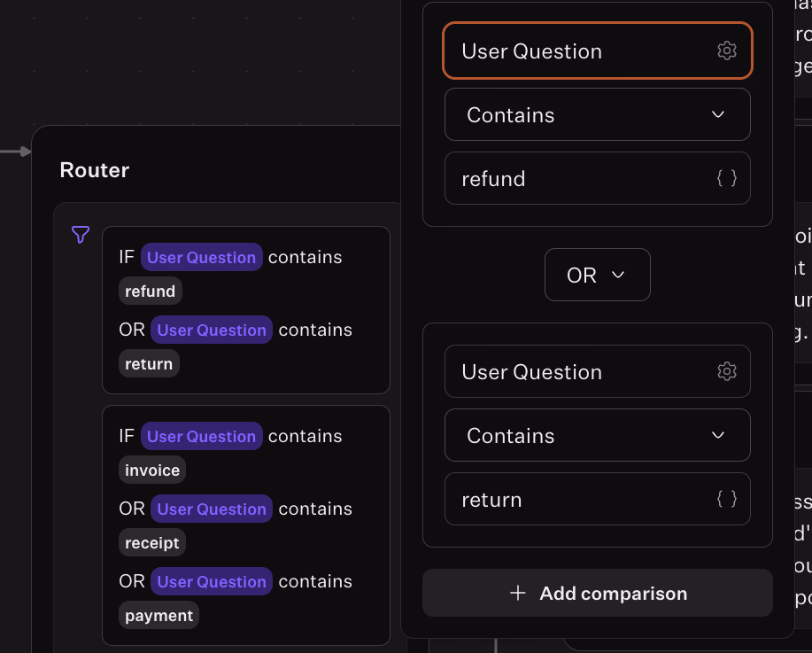This screenshot has height=653, width=812.
Task: Select the invoice tag in the Router
Action: pos(152,470)
